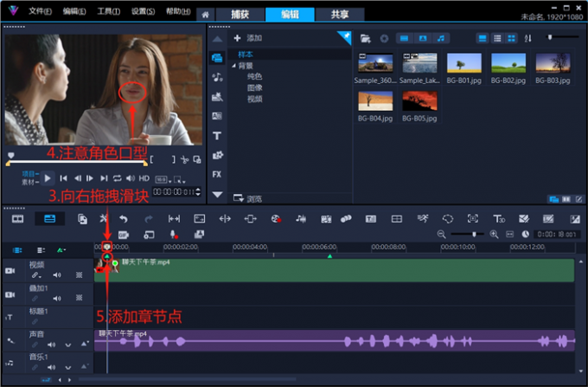Click the import media files folder icon
588x387 pixels.
pos(365,38)
